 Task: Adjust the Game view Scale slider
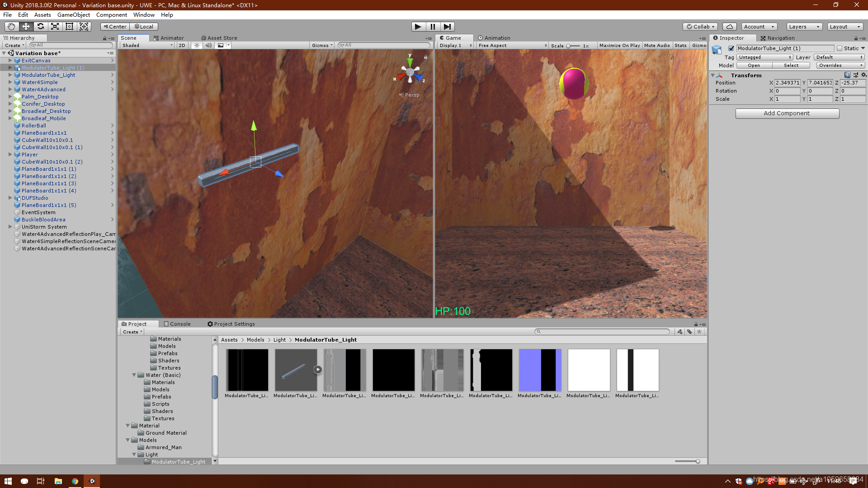click(x=572, y=46)
